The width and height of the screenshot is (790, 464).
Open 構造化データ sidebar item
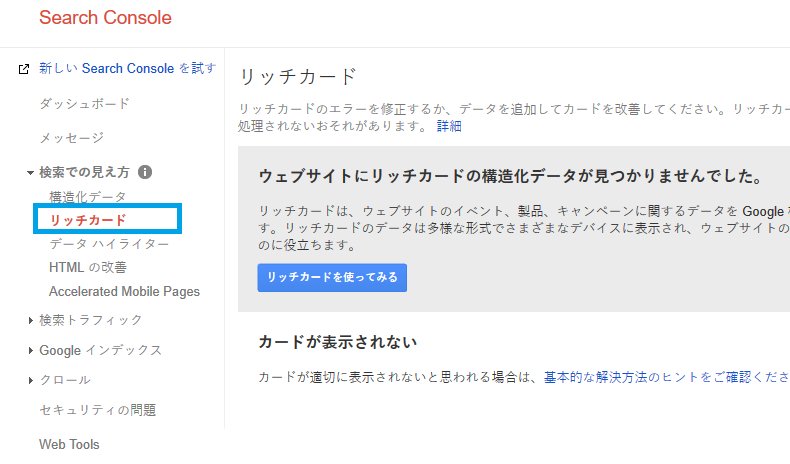[87, 196]
